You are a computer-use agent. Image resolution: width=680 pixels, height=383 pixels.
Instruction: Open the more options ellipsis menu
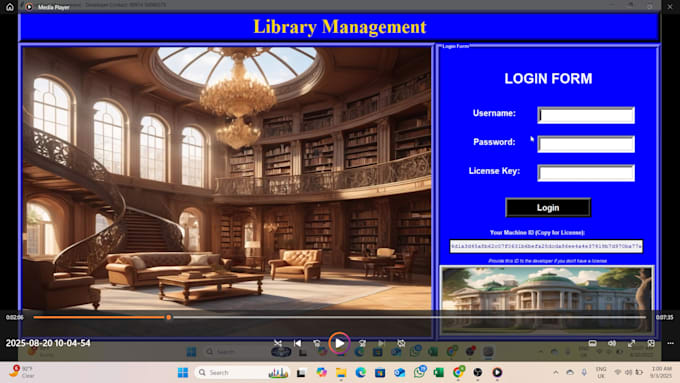tap(670, 343)
